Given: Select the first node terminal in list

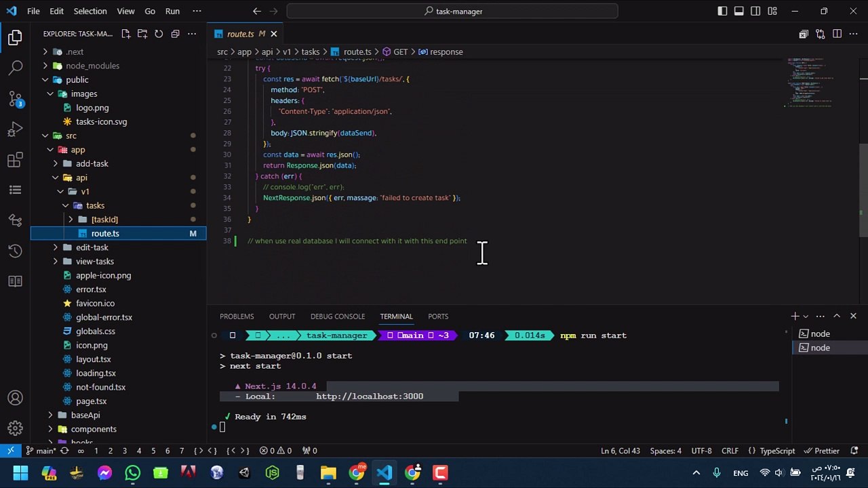Looking at the screenshot, I should pyautogui.click(x=820, y=333).
